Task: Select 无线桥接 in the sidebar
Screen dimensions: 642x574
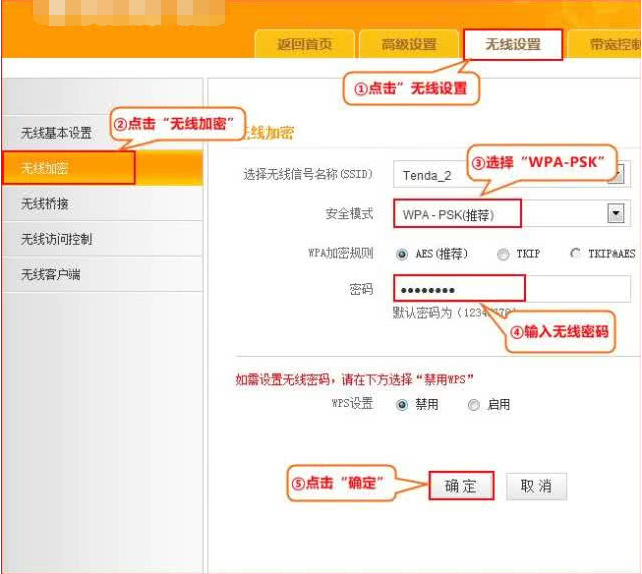Action: tap(45, 203)
